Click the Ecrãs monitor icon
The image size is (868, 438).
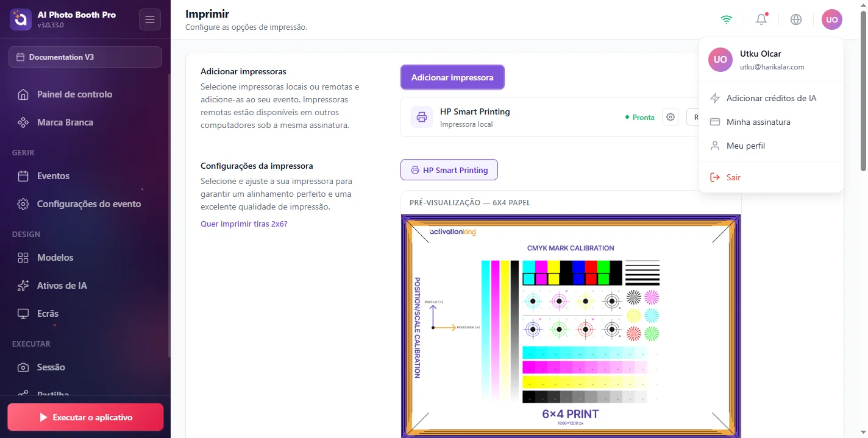tap(23, 314)
